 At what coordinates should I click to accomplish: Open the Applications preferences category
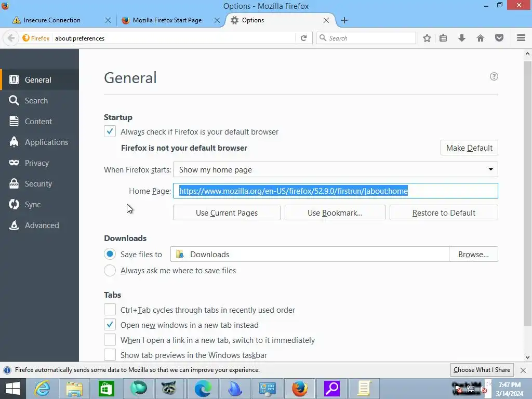pos(39,142)
